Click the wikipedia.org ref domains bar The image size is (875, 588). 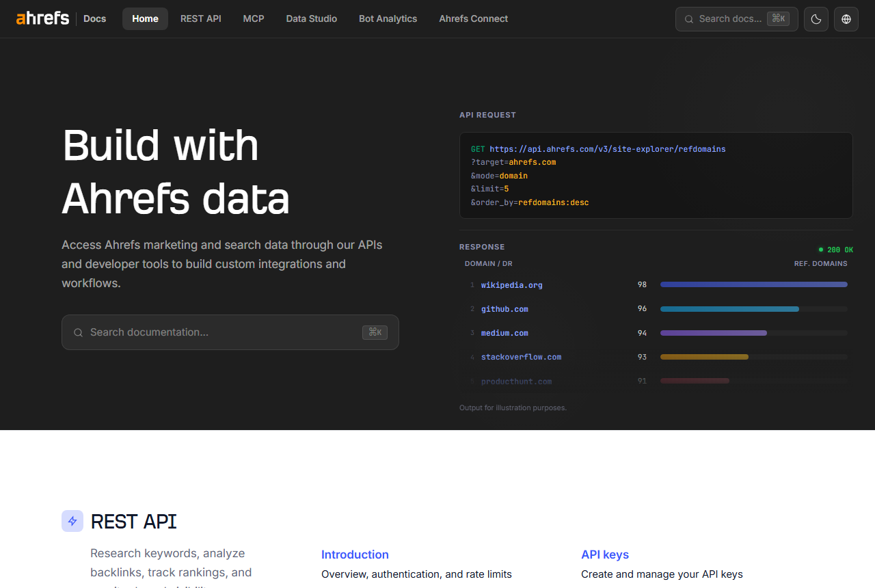[x=754, y=284]
